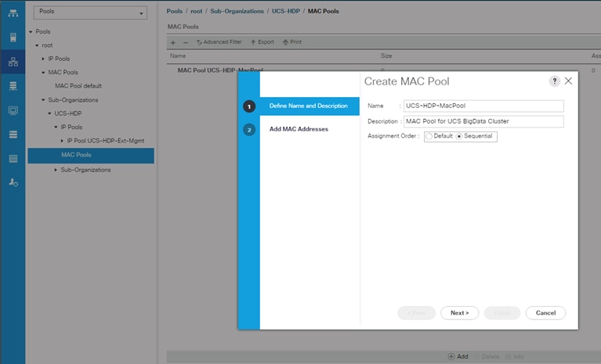Sort by Size column header

pos(386,56)
